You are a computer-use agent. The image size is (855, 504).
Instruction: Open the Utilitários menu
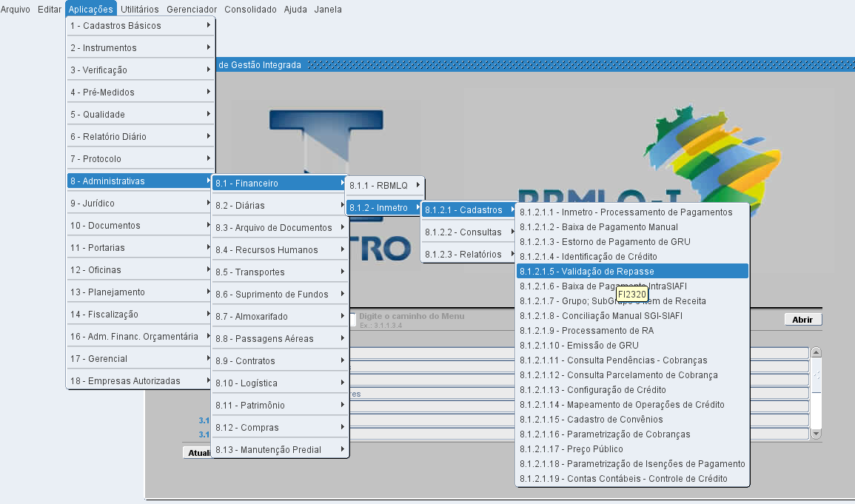(140, 10)
